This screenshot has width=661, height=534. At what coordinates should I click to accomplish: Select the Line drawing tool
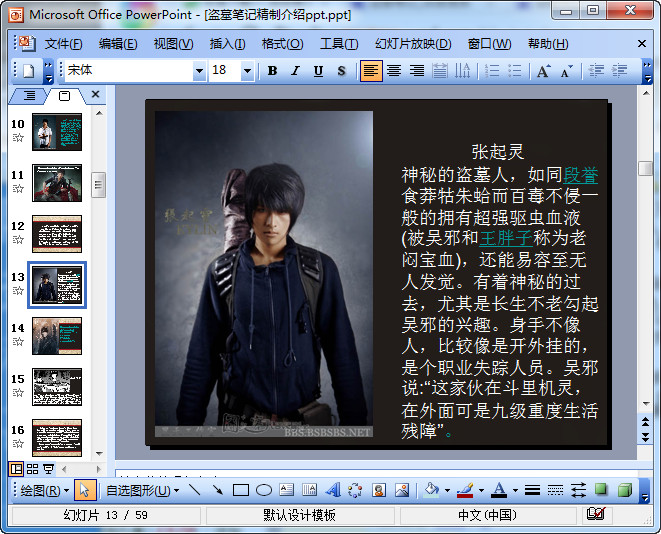(194, 490)
